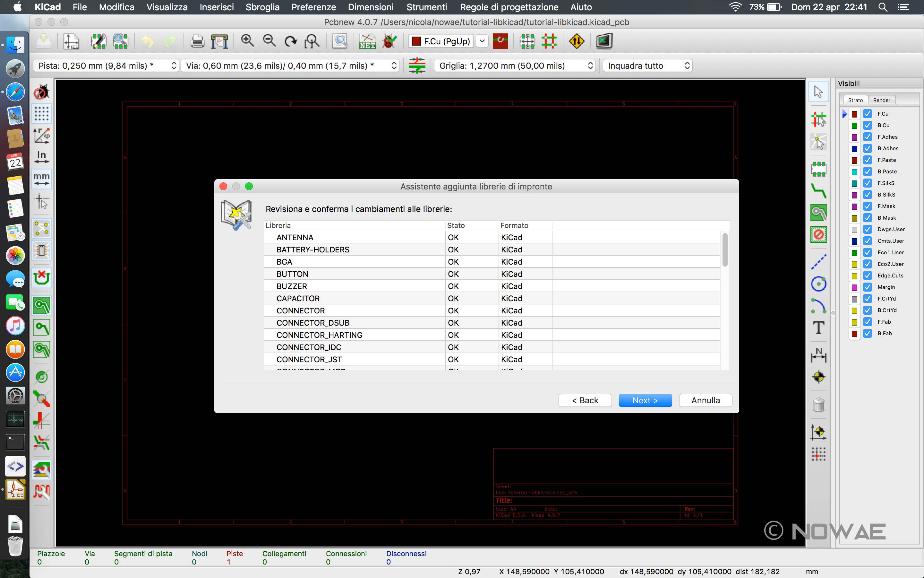Image resolution: width=924 pixels, height=578 pixels.
Task: Open the Python scripting console icon
Action: [x=604, y=41]
